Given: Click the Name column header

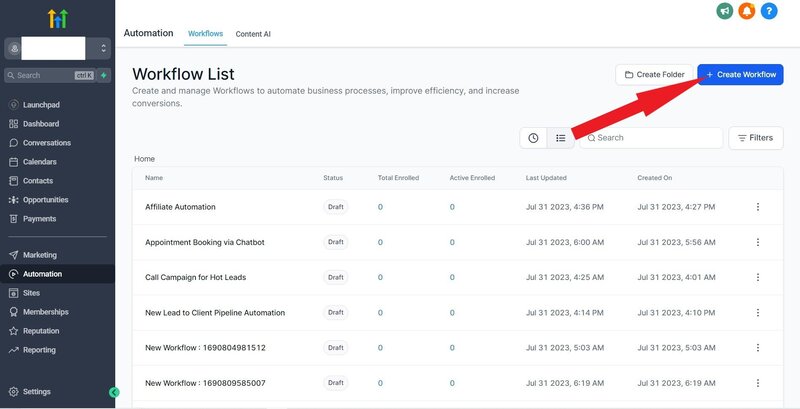Looking at the screenshot, I should coord(154,178).
